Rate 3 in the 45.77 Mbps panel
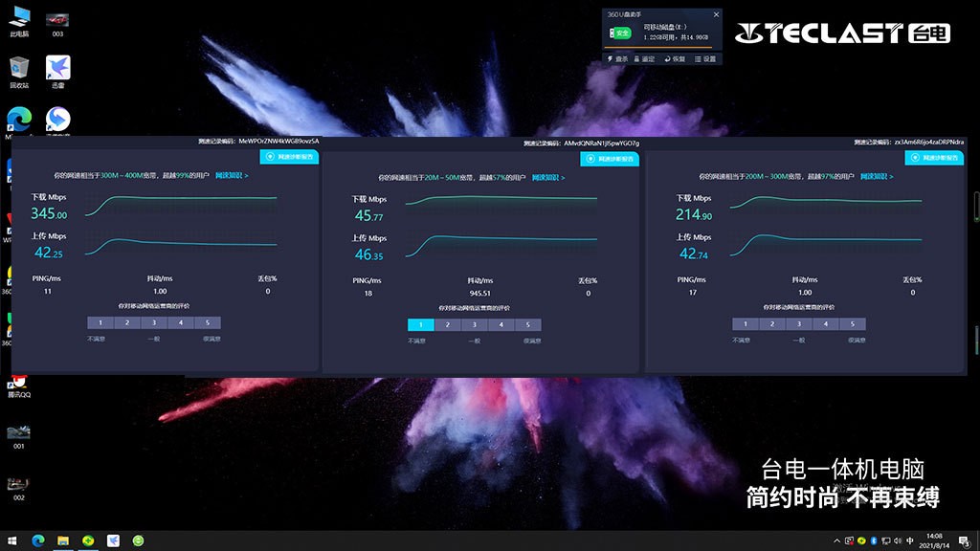This screenshot has height=551, width=980. click(475, 324)
